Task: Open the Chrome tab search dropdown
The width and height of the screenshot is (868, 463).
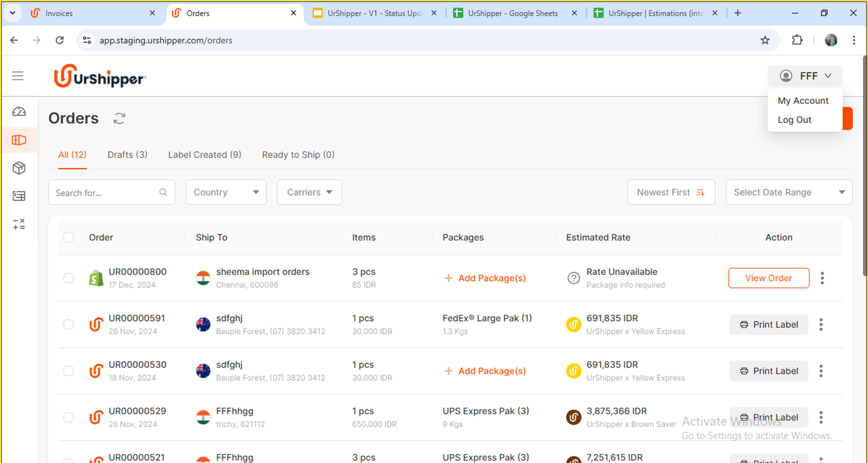Action: click(x=12, y=13)
